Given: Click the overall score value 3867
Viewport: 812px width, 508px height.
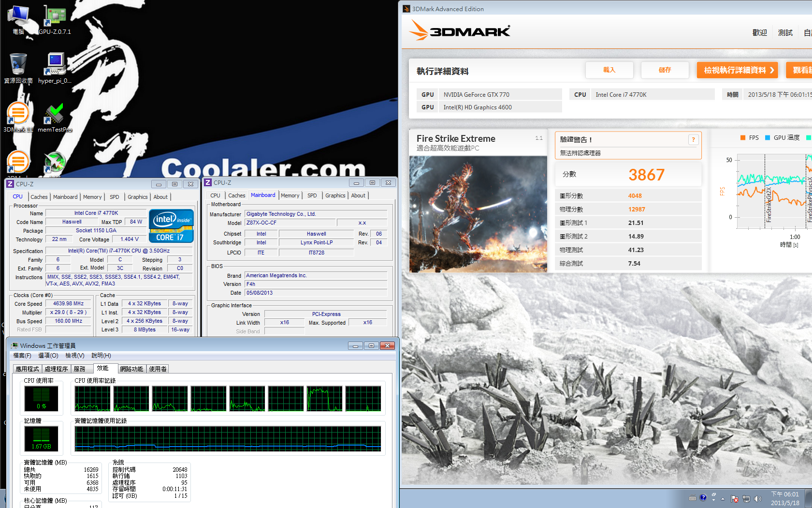Looking at the screenshot, I should 647,175.
